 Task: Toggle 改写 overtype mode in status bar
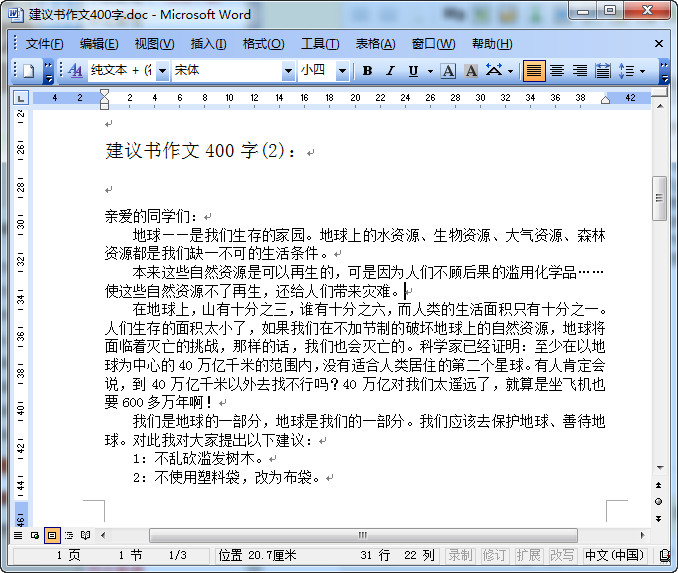pyautogui.click(x=561, y=555)
